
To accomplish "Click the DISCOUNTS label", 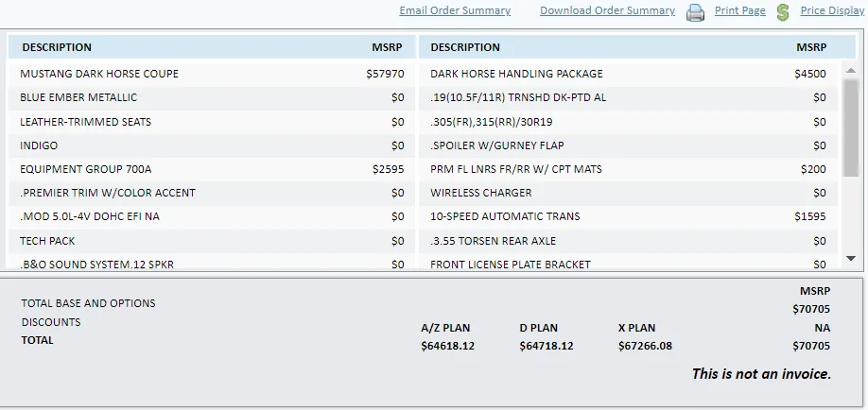I will [51, 322].
